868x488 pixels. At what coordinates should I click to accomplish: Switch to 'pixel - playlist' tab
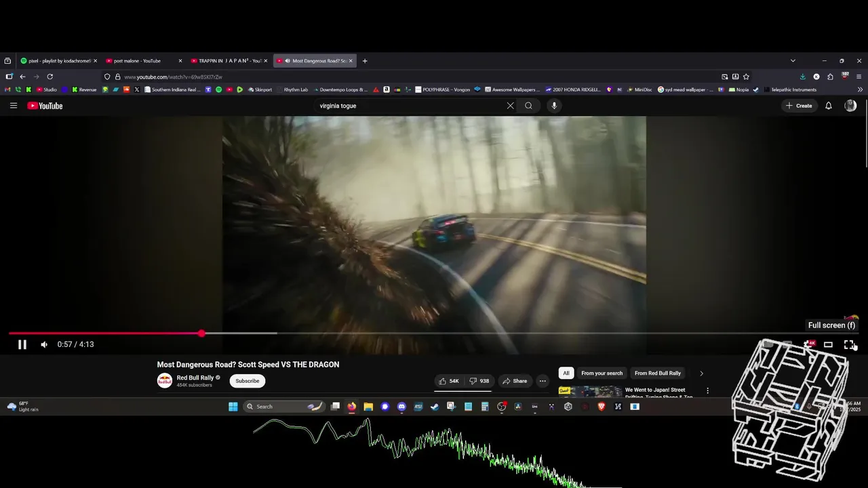coord(59,61)
